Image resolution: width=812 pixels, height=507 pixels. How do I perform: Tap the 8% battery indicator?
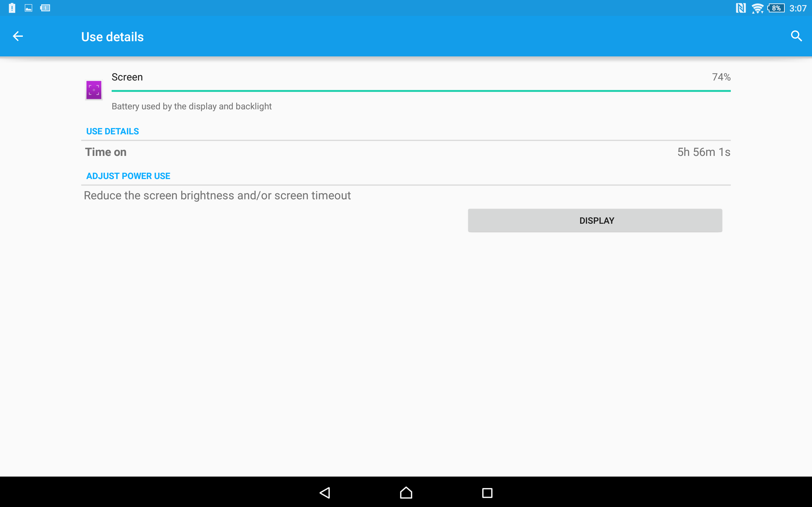click(x=776, y=8)
